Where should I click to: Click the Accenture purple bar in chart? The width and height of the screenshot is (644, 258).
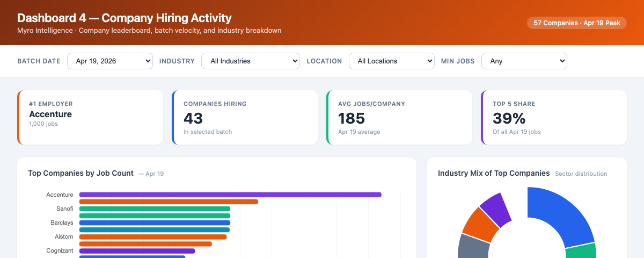click(230, 195)
